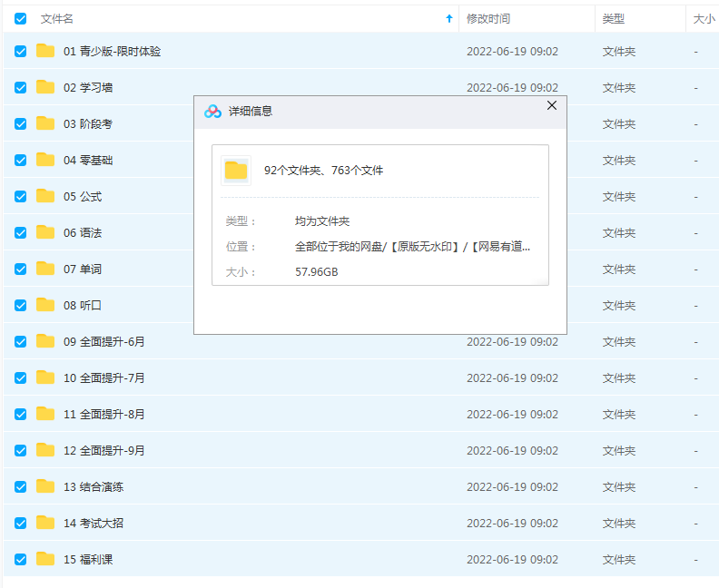Open the 04 零基础 folder name

88,160
